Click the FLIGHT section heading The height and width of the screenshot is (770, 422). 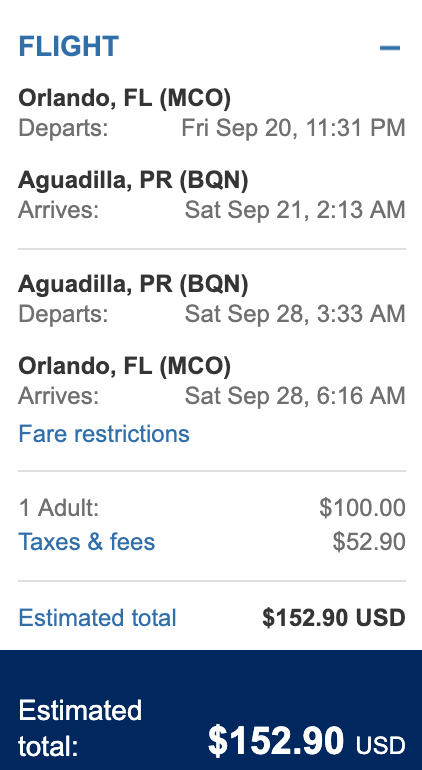click(x=68, y=47)
